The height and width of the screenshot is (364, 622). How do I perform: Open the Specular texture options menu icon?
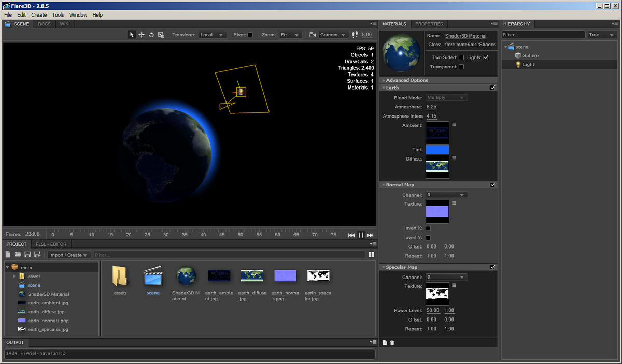pos(454,285)
